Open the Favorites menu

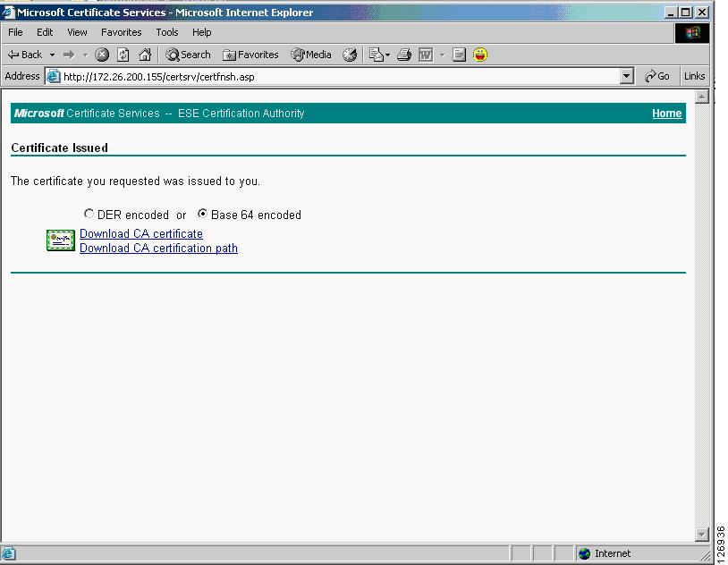tap(121, 32)
